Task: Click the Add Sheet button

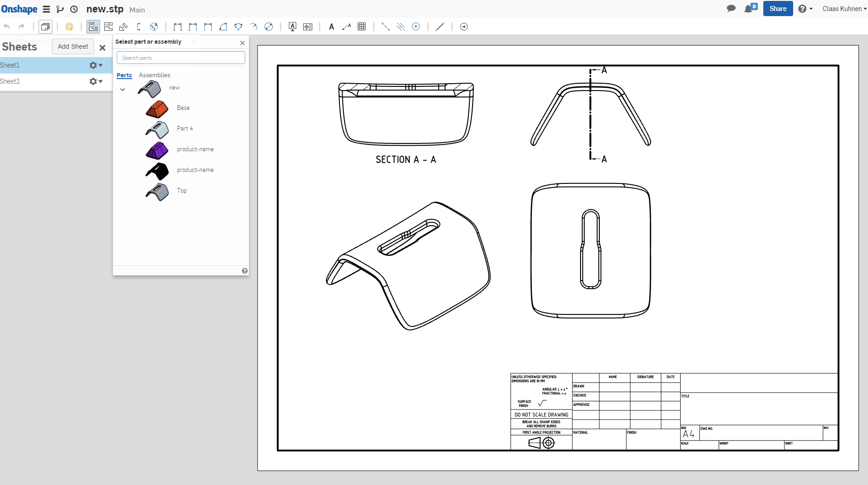Action: [73, 46]
